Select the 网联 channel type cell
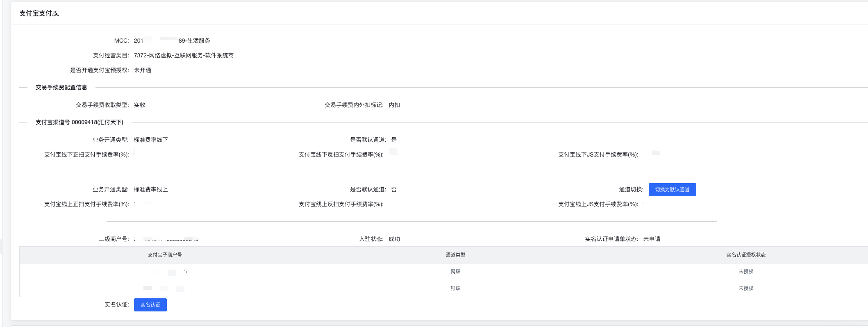 pos(455,272)
